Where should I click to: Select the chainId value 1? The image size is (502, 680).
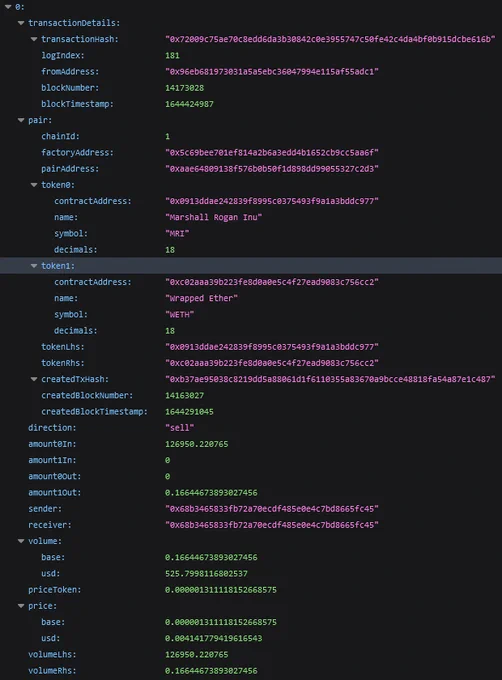pos(167,136)
